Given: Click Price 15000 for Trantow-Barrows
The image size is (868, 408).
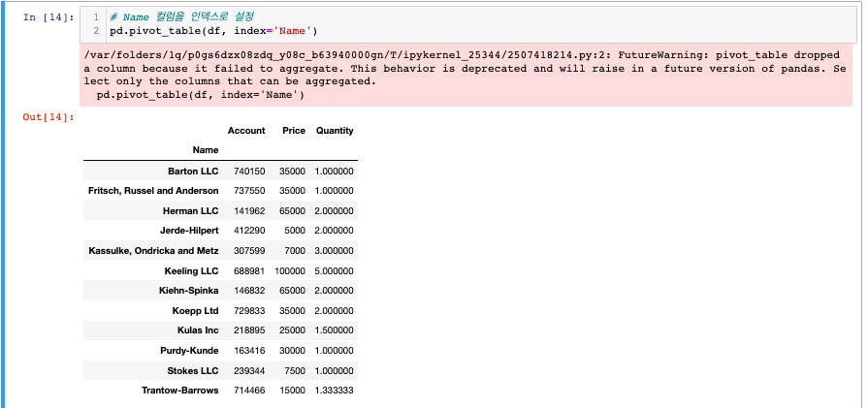Looking at the screenshot, I should (292, 391).
